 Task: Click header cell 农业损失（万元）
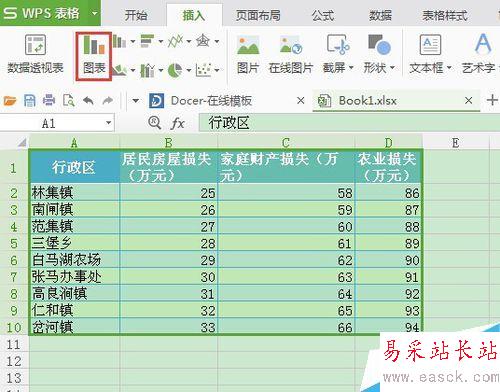[x=388, y=167]
